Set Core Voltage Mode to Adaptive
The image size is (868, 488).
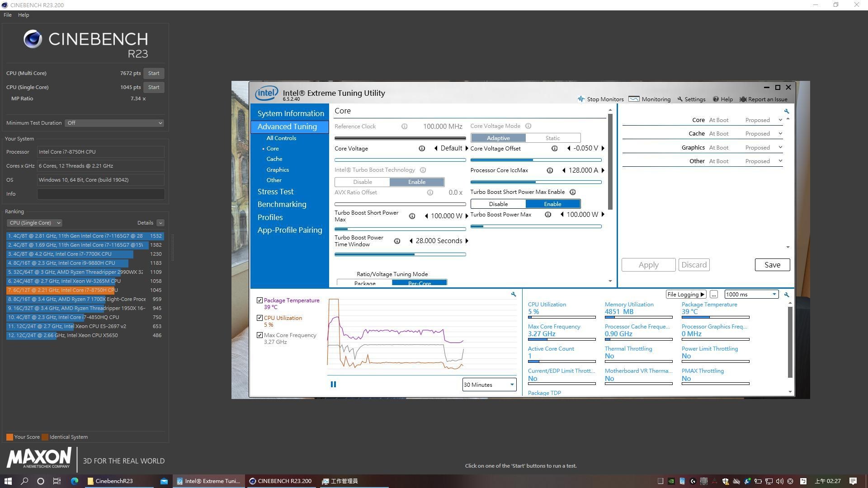tap(498, 138)
